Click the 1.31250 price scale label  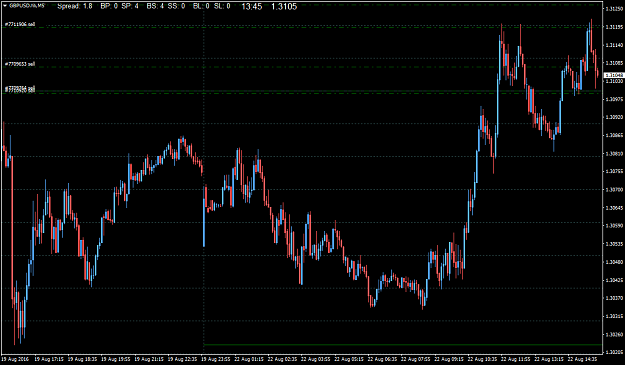tap(614, 9)
